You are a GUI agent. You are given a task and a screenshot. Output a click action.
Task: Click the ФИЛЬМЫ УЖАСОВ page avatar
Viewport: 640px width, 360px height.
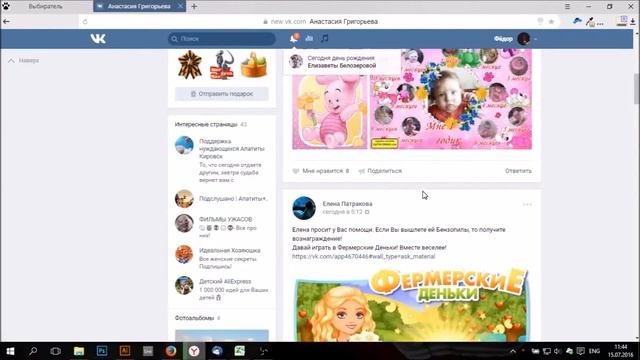(184, 223)
